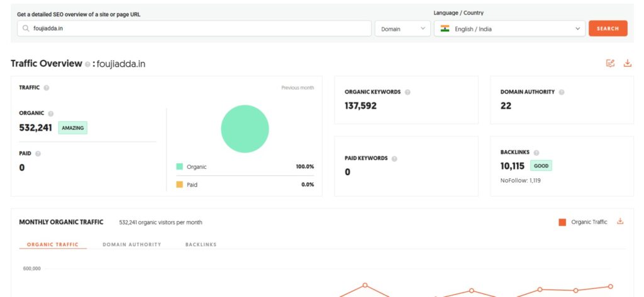
Task: Open the edit report icon beside Traffic Overview
Action: [x=610, y=63]
